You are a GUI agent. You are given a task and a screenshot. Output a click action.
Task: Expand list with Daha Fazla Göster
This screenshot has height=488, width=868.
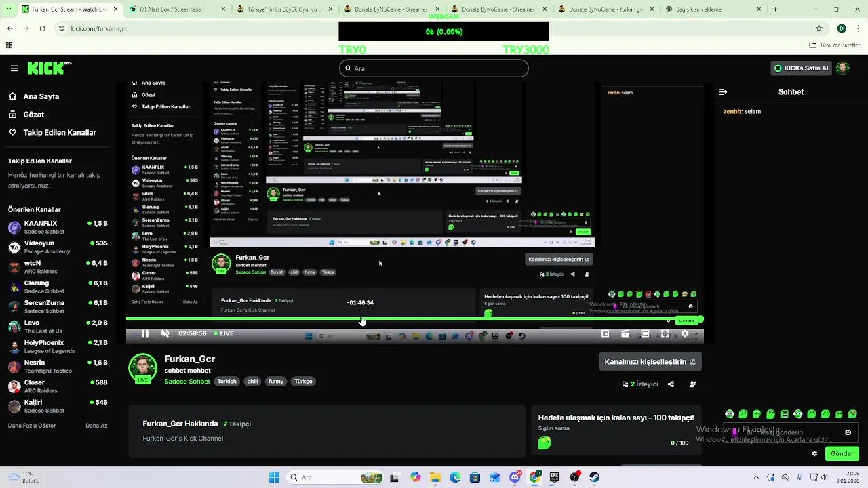(x=32, y=426)
